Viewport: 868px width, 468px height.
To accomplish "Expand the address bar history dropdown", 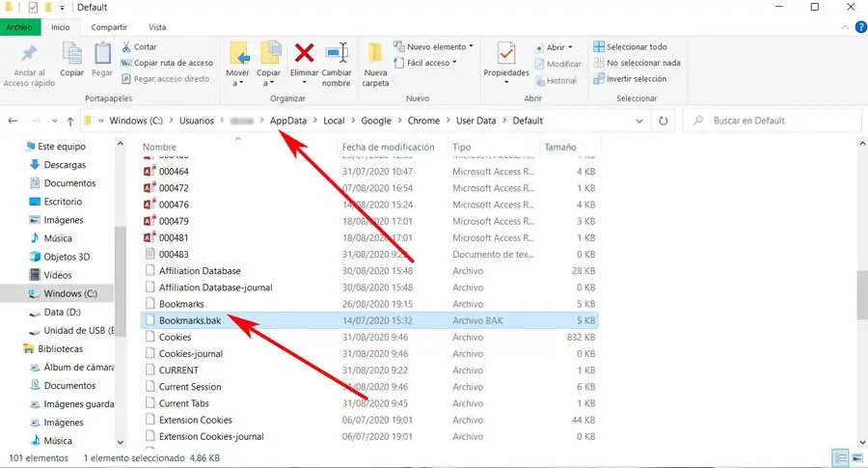I will (x=639, y=121).
